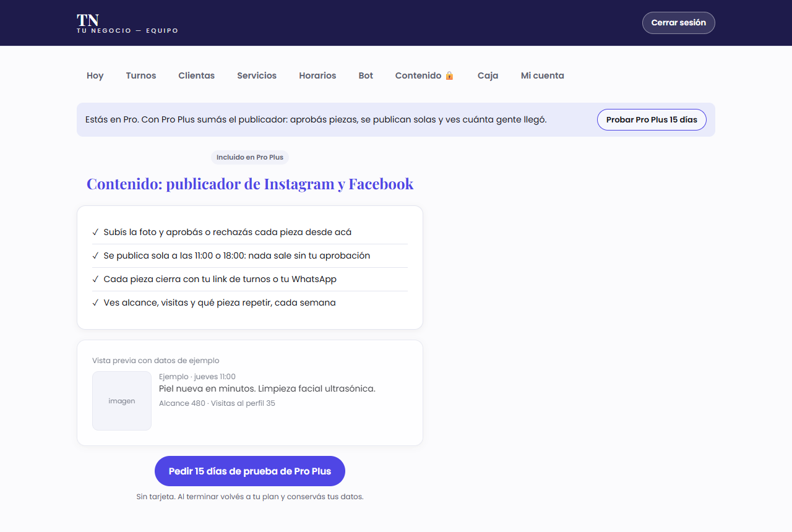Screen dimensions: 792x532
Task: Click the Incluido en Pro Plus badge
Action: click(250, 157)
